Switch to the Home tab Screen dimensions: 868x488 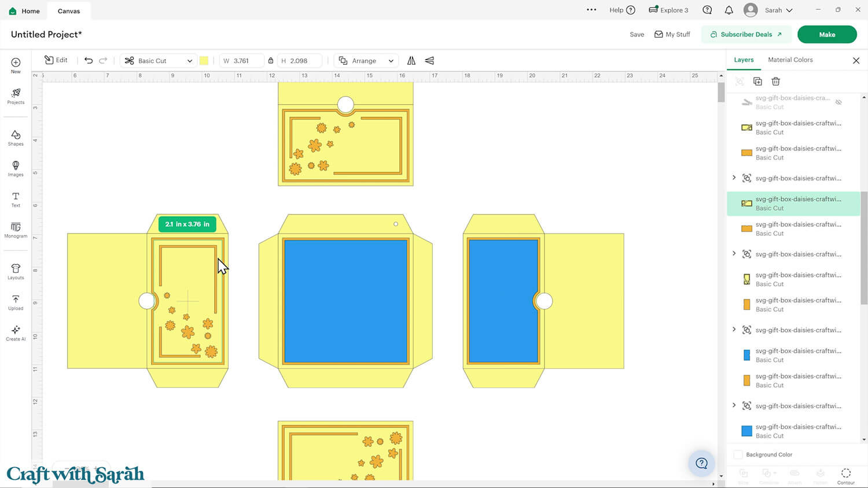click(x=25, y=11)
